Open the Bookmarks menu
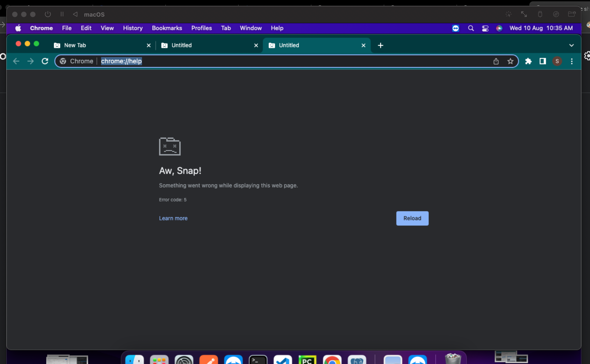 [x=167, y=28]
